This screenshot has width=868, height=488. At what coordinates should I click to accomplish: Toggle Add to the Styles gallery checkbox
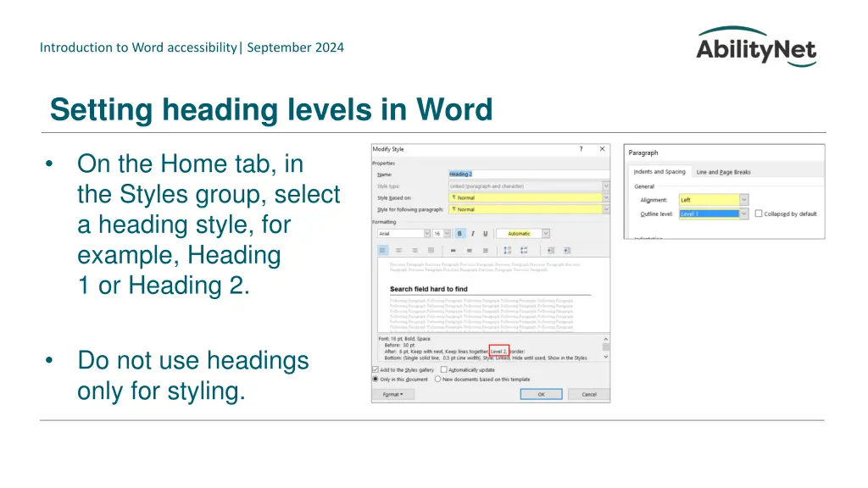376,369
